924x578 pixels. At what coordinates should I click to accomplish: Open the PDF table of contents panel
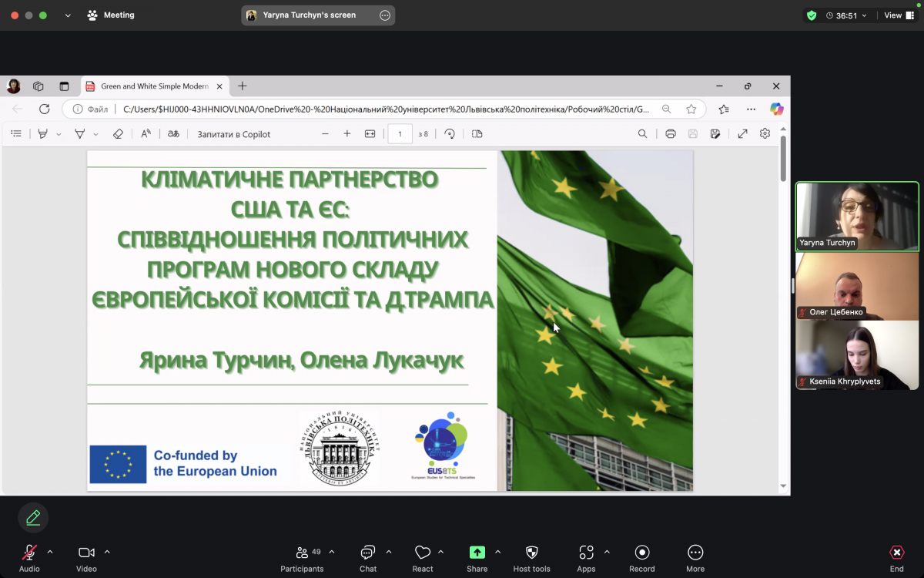(x=15, y=133)
